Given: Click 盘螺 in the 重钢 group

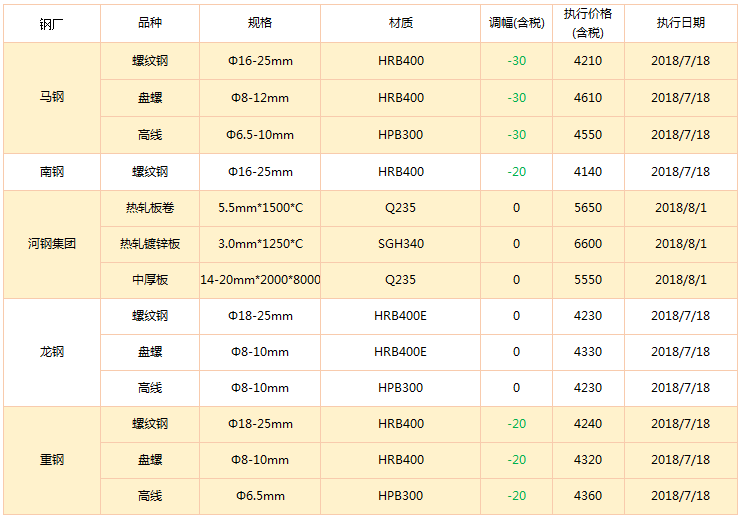Looking at the screenshot, I should (150, 460).
